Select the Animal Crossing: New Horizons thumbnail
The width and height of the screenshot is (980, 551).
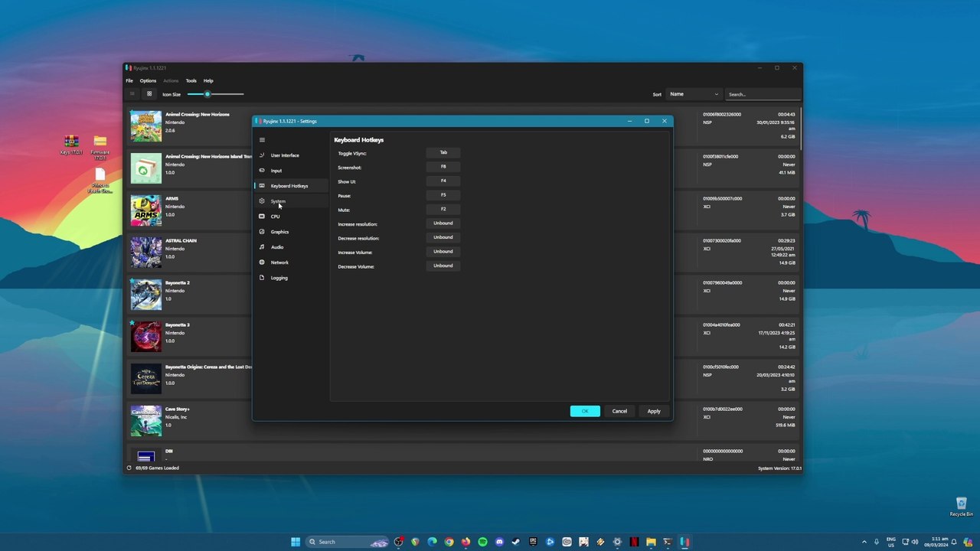(x=145, y=126)
